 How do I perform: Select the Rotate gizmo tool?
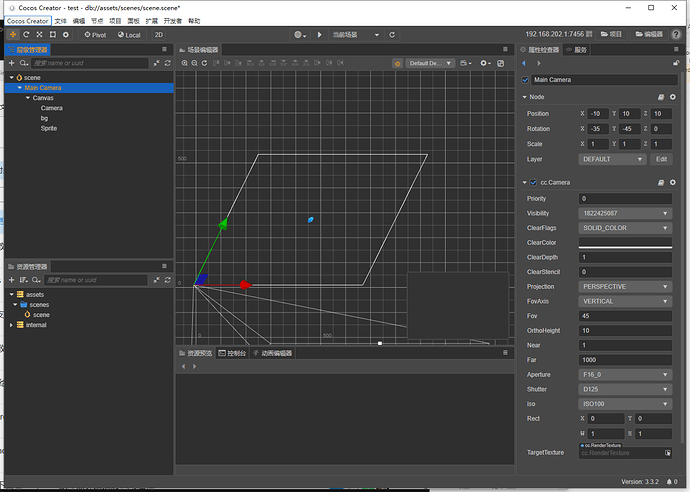coord(26,34)
